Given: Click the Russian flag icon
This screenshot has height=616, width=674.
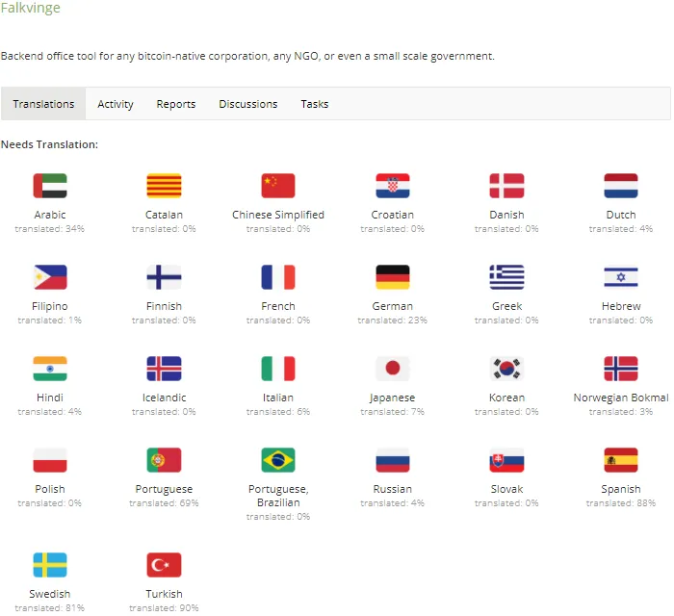Looking at the screenshot, I should pos(393,460).
